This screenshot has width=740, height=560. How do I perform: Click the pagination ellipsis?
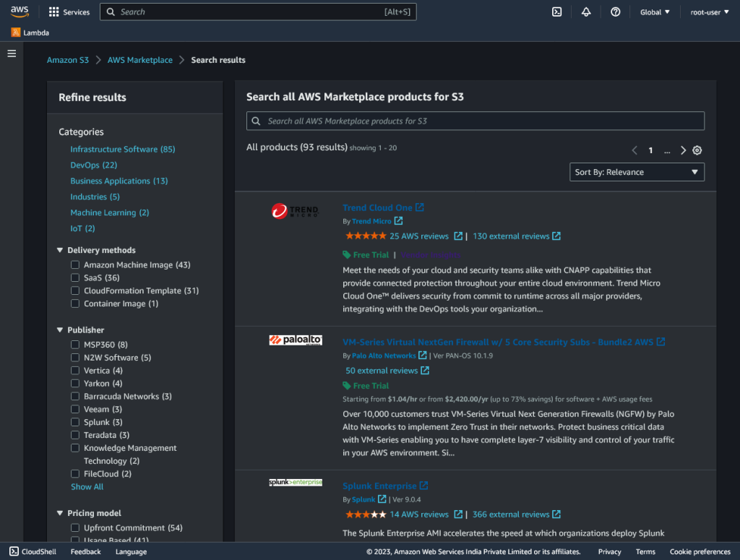pos(667,150)
